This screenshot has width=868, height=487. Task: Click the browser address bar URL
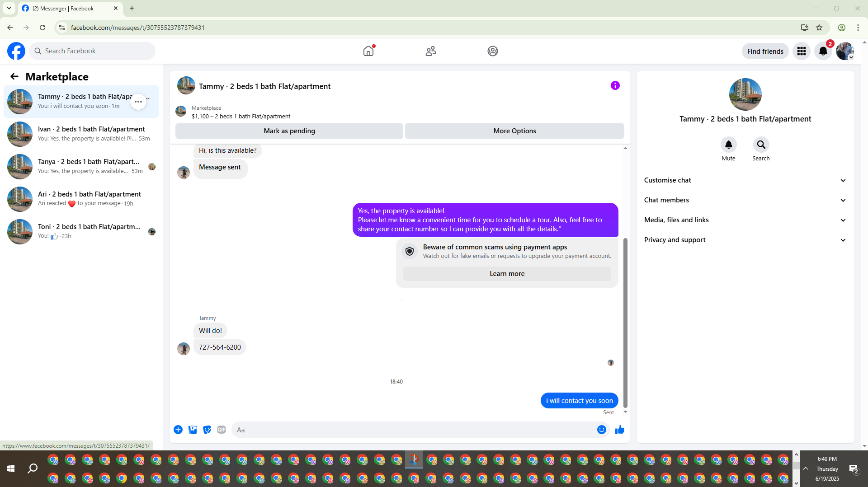137,28
